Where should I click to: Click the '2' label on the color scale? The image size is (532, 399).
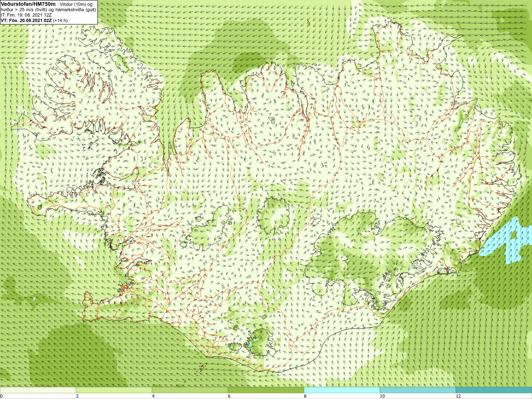(x=77, y=396)
